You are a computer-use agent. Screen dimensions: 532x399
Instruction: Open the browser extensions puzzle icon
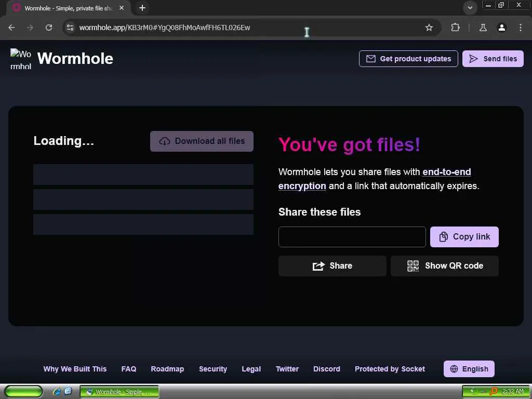click(455, 28)
